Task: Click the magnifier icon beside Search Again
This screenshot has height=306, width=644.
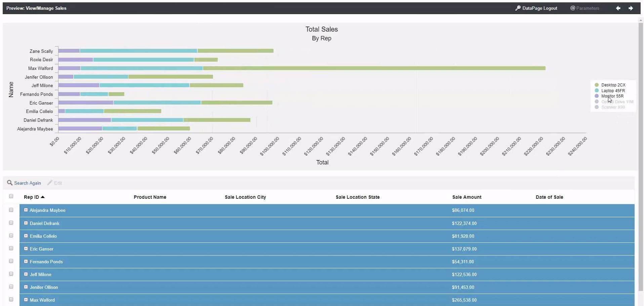Action: 10,183
